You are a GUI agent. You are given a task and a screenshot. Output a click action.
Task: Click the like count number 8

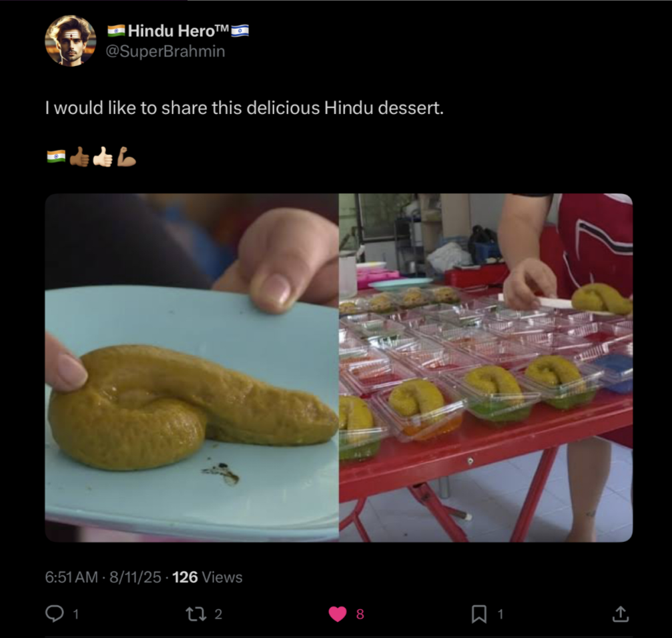pos(360,615)
